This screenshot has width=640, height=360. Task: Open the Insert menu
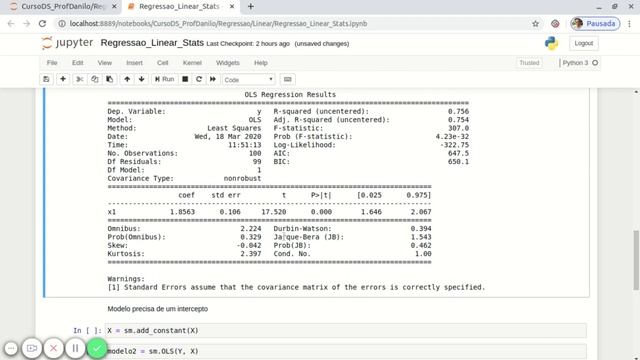tap(134, 63)
